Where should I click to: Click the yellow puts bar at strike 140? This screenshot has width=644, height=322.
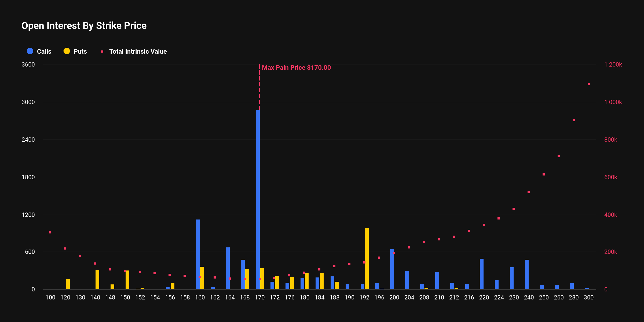(97, 280)
